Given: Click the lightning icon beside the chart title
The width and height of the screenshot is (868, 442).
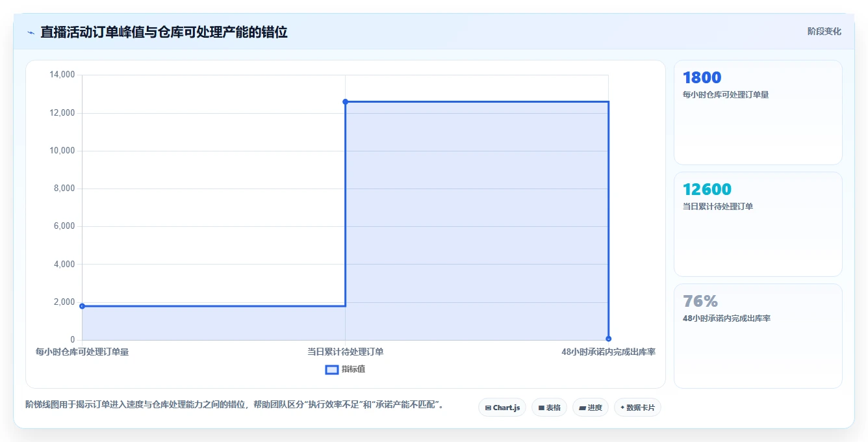Looking at the screenshot, I should (31, 32).
